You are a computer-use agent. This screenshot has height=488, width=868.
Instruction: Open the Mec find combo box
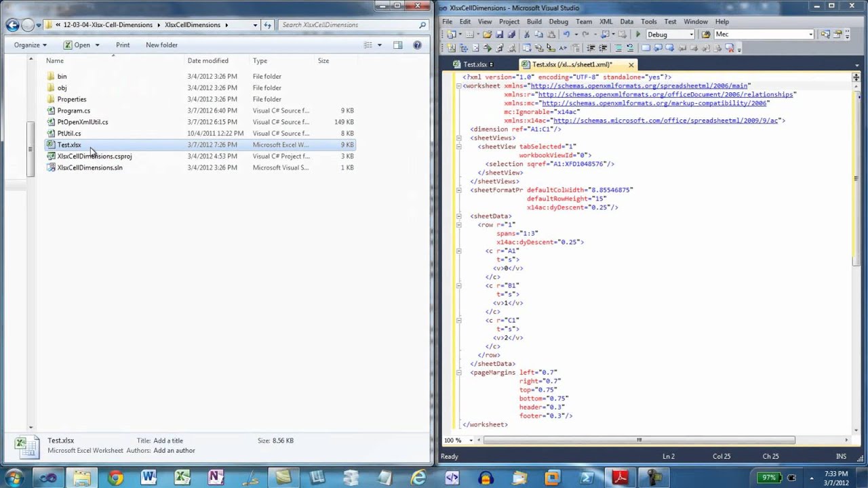tap(810, 35)
